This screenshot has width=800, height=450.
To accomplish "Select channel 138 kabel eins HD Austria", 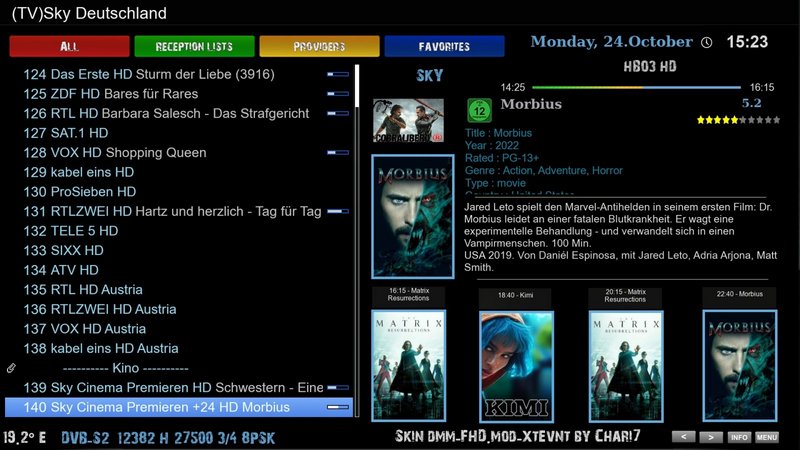I will 179,348.
